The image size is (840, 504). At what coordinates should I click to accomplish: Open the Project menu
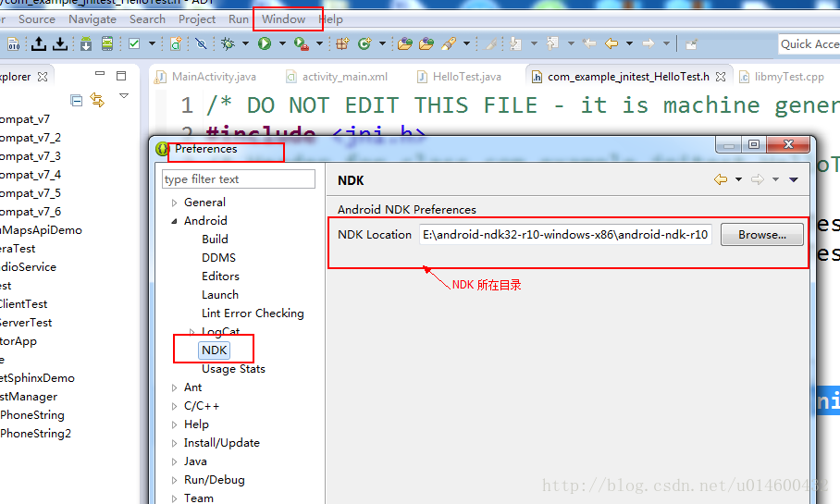(x=197, y=19)
